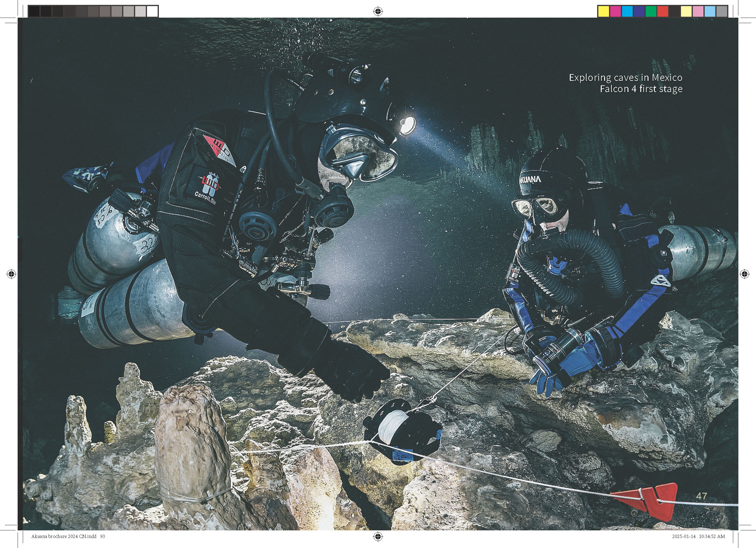The width and height of the screenshot is (756, 548).
Task: Select the yellow color bar swatch
Action: coord(604,11)
